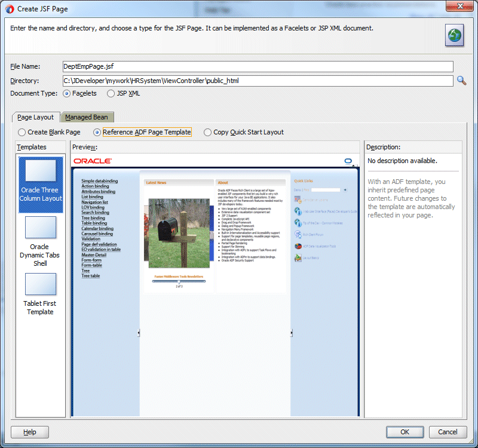Click the Cancel button
Screen dimensions: 478x448
448,432
